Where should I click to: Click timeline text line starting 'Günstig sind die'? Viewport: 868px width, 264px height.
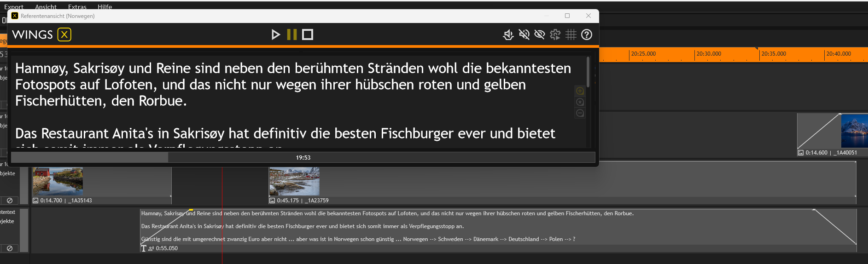(x=358, y=239)
